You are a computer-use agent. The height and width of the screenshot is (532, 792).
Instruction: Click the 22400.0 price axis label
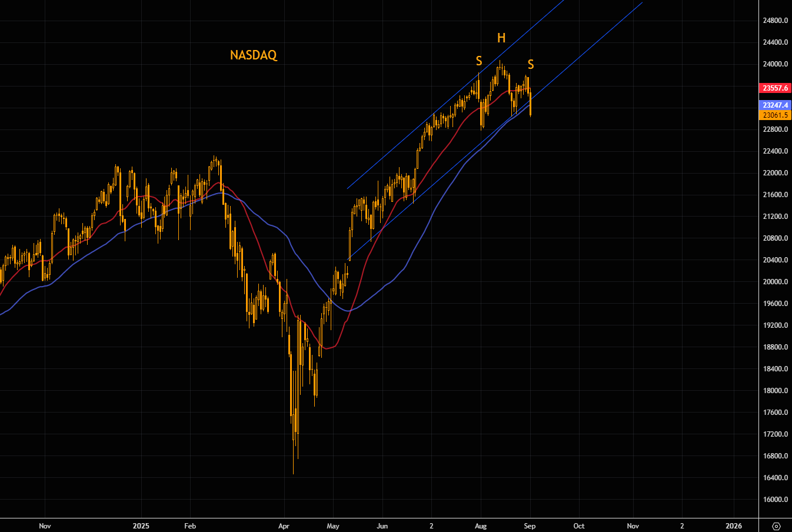coord(775,151)
